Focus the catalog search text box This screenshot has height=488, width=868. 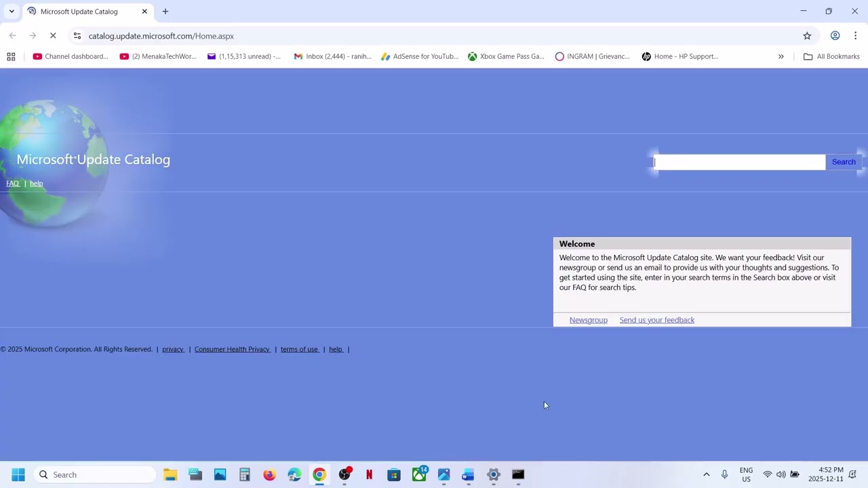(x=739, y=162)
